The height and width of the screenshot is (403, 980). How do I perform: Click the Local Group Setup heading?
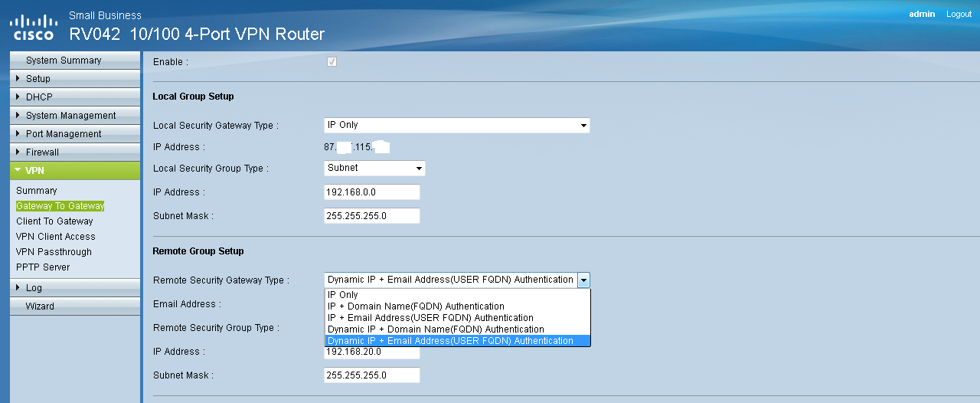pos(193,97)
